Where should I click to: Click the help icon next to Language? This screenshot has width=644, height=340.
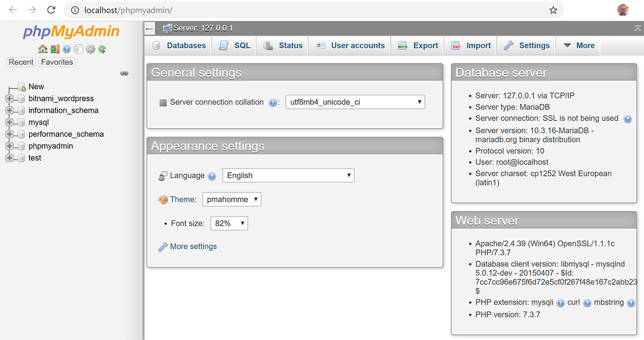(212, 176)
